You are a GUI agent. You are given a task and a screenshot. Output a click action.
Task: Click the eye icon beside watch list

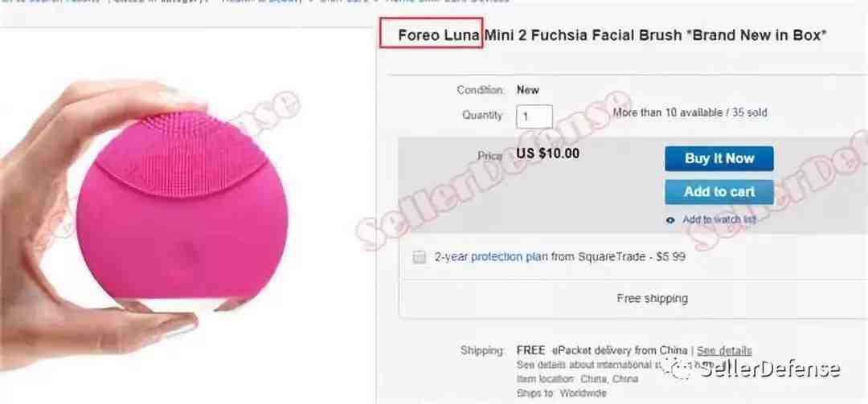point(670,220)
